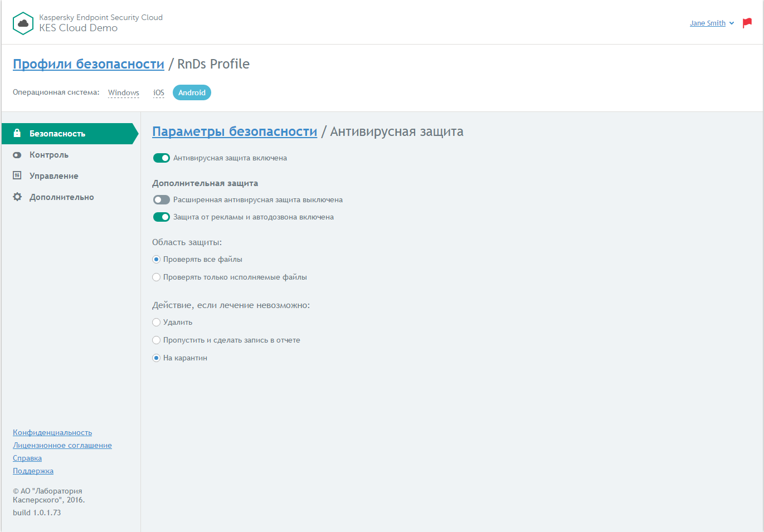Click the АО Лаборатория Касперского copyright text
Viewport: 764px width, 532px height.
(49, 495)
